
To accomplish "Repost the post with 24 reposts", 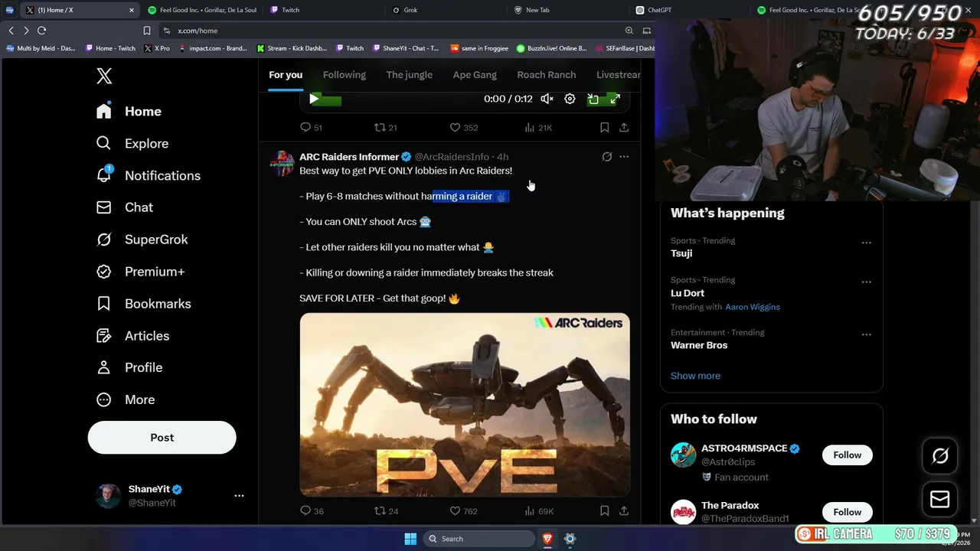I will (x=386, y=511).
